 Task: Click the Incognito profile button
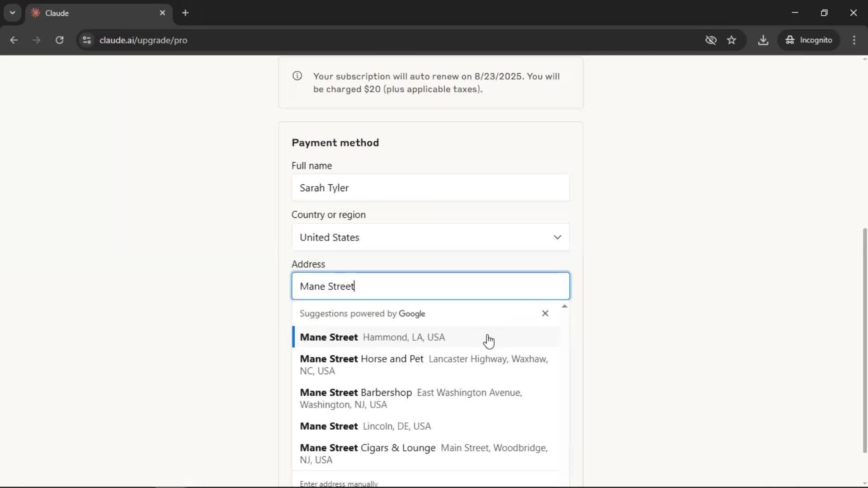click(809, 40)
